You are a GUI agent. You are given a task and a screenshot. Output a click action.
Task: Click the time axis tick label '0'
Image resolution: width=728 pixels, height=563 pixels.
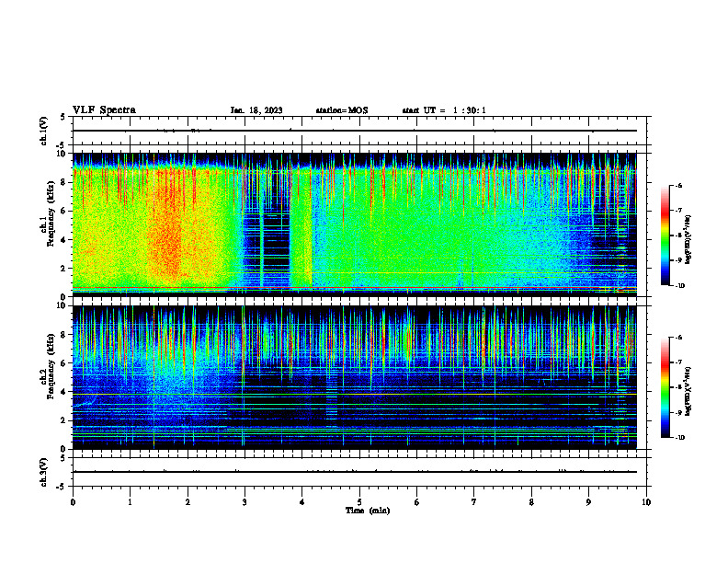coord(73,502)
